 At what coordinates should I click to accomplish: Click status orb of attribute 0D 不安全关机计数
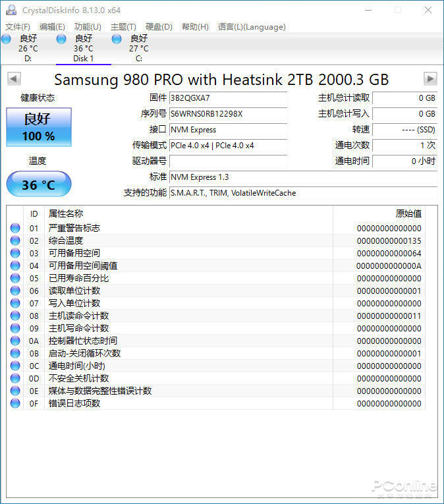pos(15,378)
